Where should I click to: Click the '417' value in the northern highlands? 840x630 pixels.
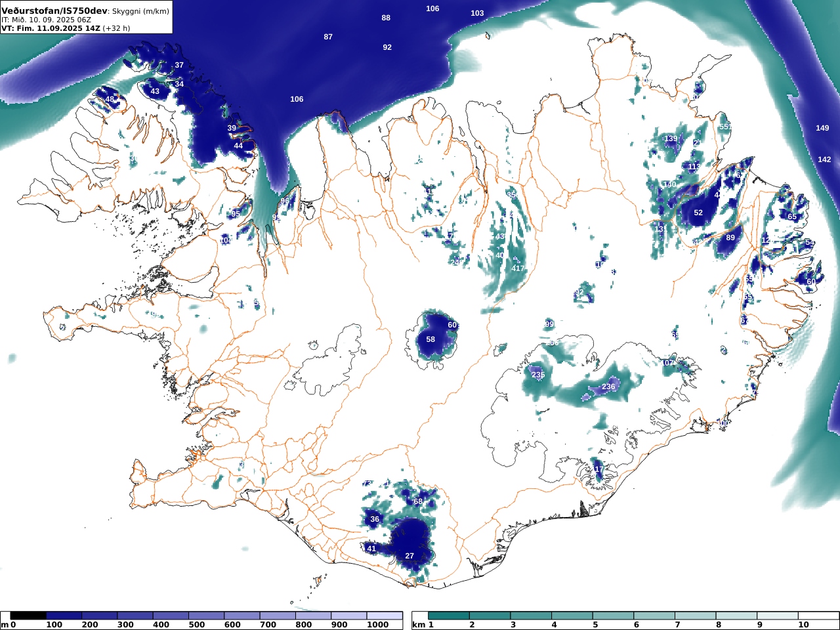tap(518, 268)
